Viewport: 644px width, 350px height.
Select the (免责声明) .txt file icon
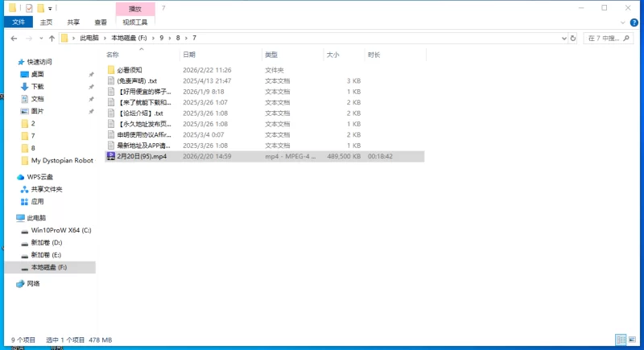tap(111, 80)
